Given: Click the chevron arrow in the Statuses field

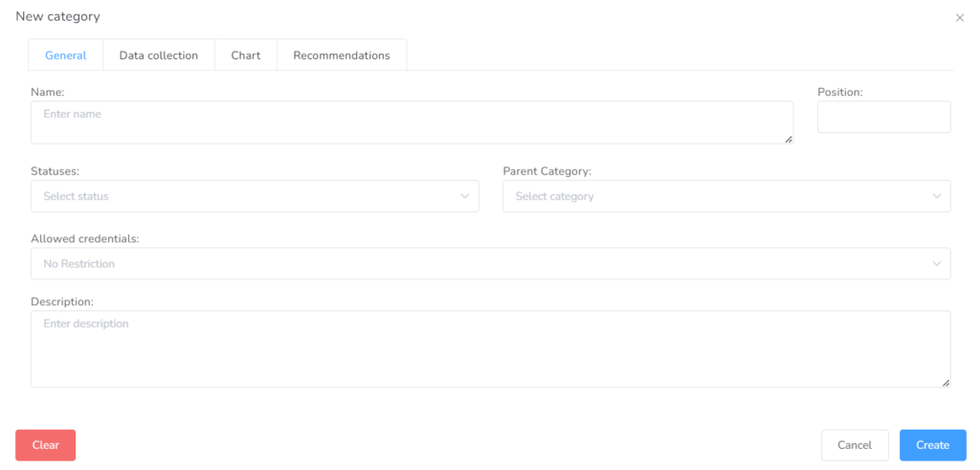Looking at the screenshot, I should tap(465, 196).
